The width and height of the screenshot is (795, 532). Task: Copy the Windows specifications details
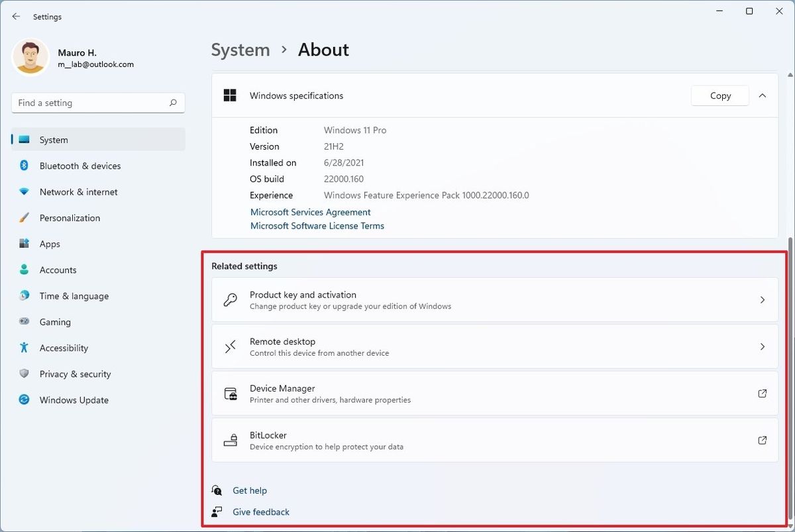point(719,95)
